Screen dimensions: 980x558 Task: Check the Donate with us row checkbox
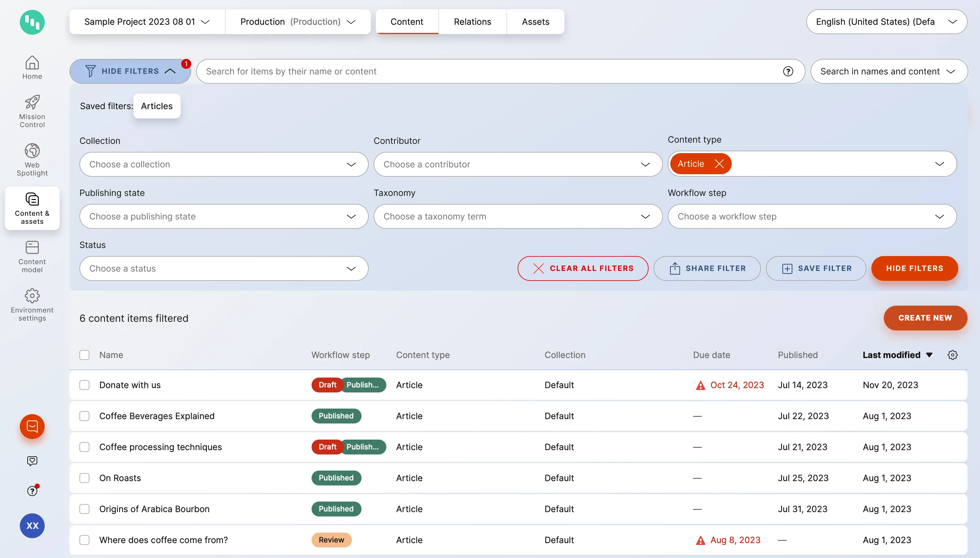(x=84, y=385)
